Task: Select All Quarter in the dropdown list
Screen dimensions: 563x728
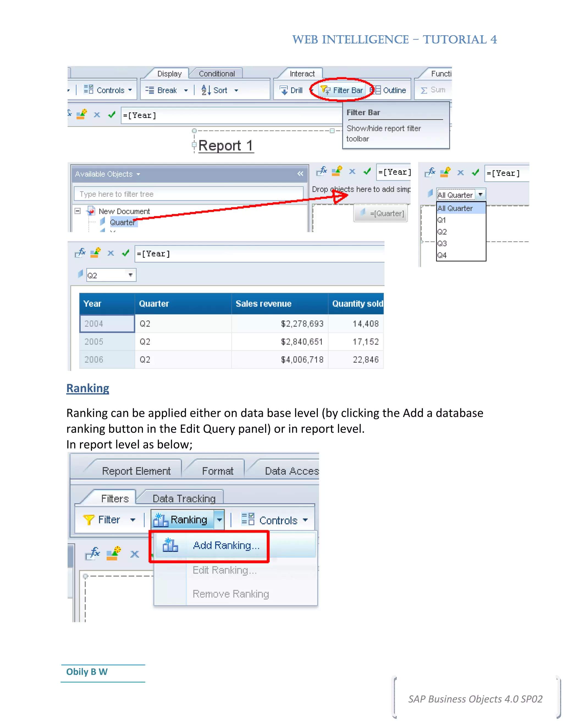Action: pos(461,208)
